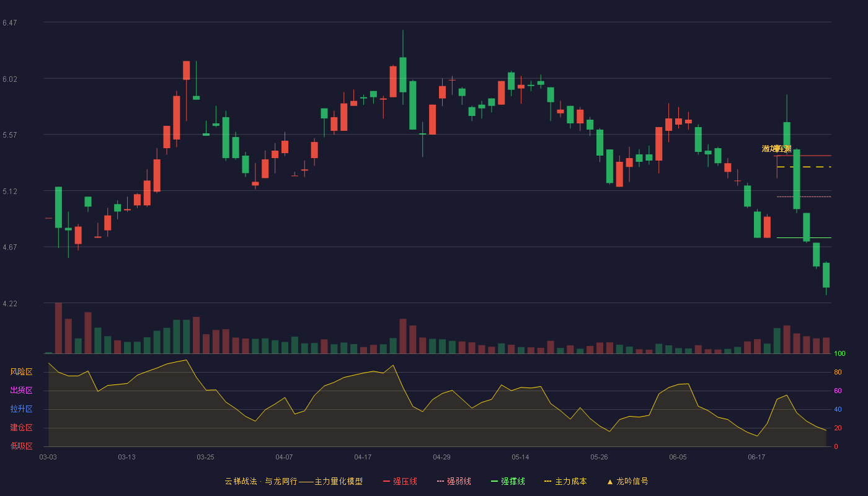Click the yellow dashed icon beside 主力成本

point(547,482)
